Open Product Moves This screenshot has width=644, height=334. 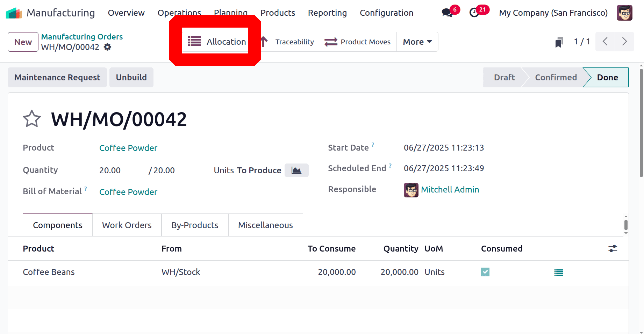click(358, 42)
